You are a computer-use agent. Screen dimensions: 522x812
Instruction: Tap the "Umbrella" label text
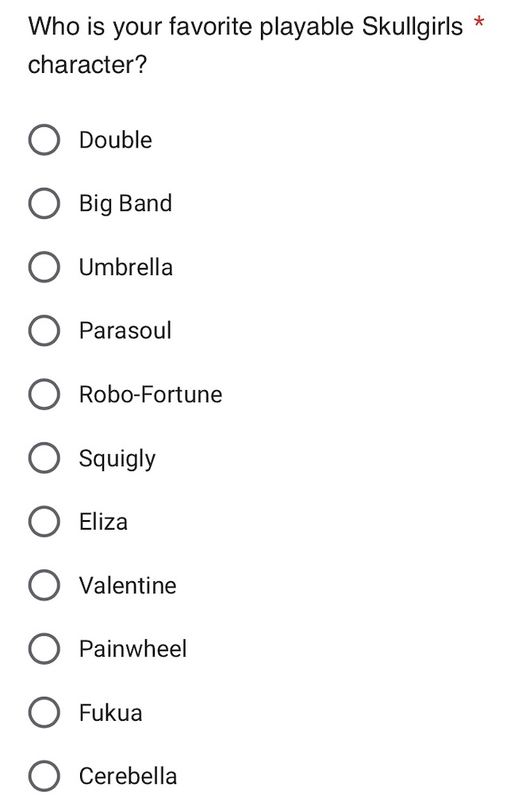[x=125, y=267]
